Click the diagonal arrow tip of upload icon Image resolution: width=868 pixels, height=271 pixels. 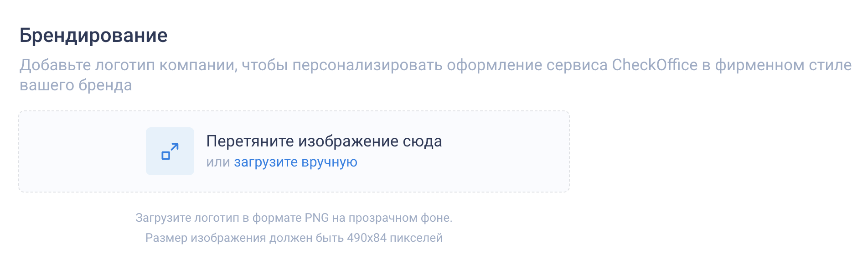(x=176, y=146)
